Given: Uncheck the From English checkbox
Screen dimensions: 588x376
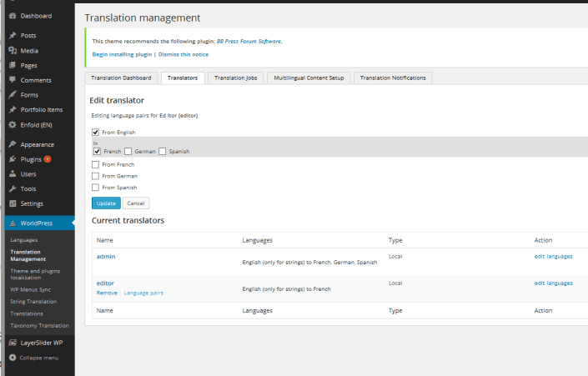Looking at the screenshot, I should pyautogui.click(x=95, y=132).
